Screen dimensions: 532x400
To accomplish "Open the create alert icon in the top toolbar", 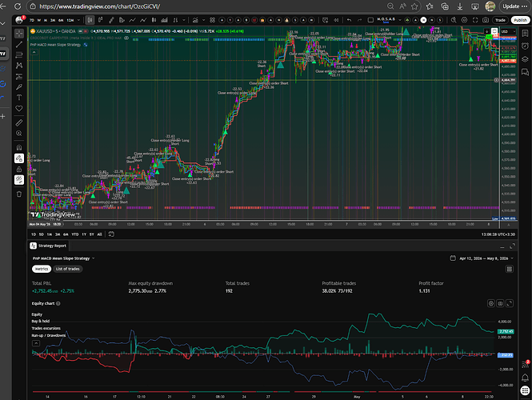I will click(325, 20).
